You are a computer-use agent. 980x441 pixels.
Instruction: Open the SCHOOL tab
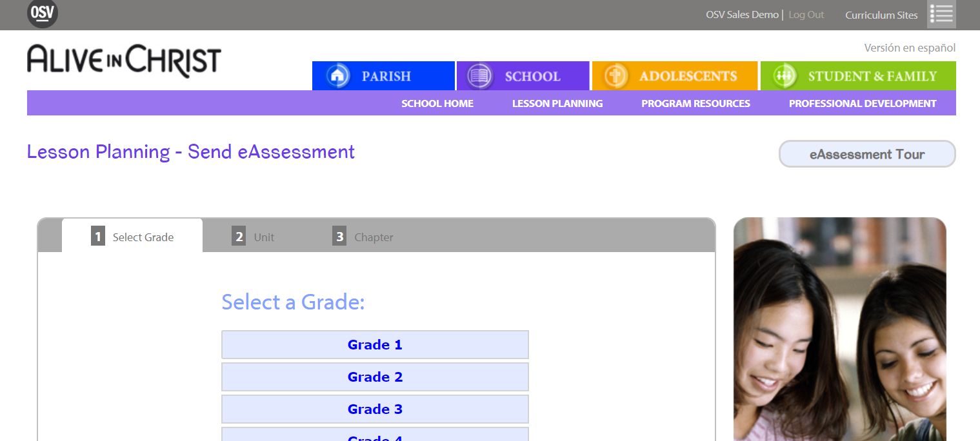[x=523, y=76]
